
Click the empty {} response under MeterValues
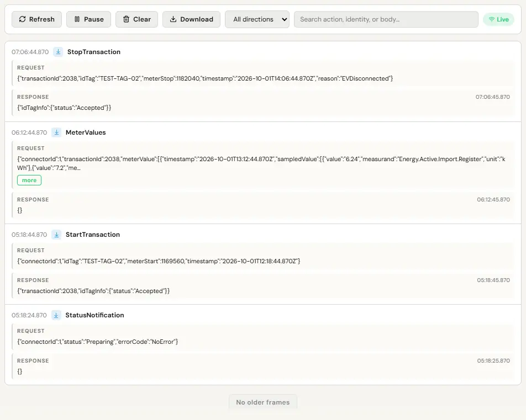[20, 210]
